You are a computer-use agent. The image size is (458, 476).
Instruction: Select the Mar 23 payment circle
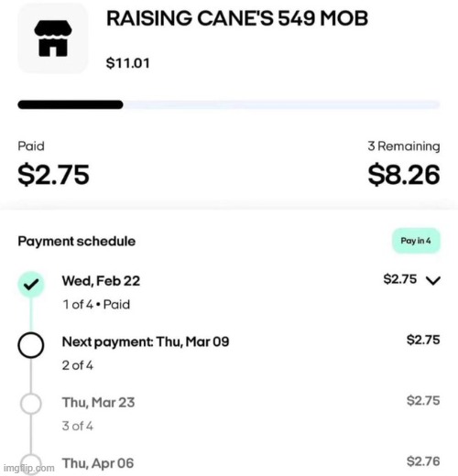pos(31,404)
